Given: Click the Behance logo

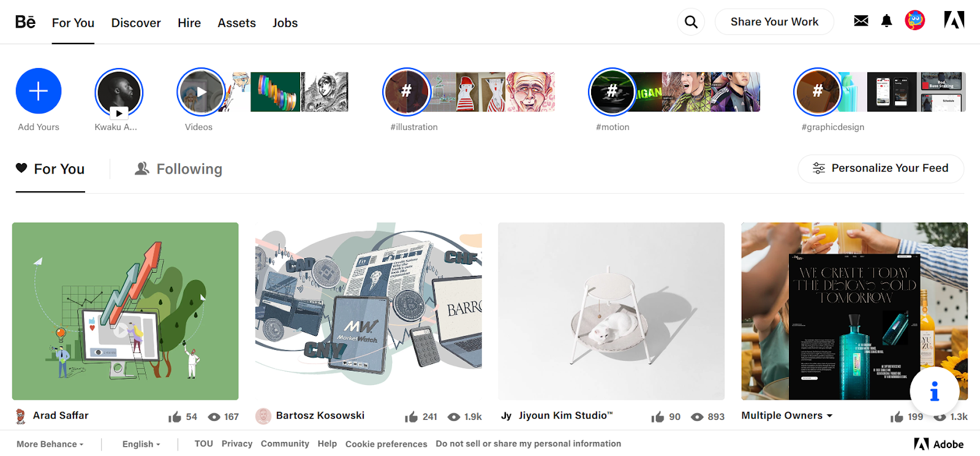Looking at the screenshot, I should point(25,22).
